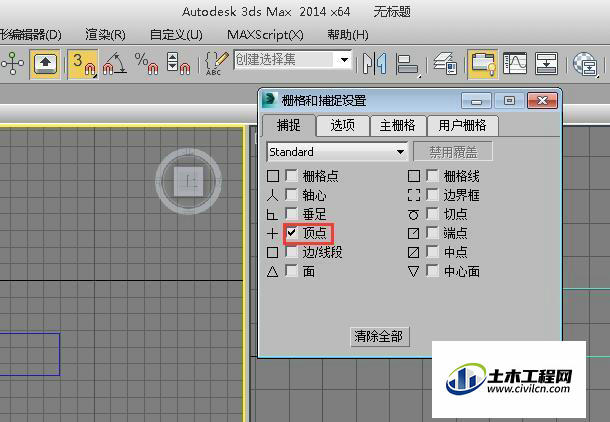
Task: Enable the 栅格线 snap checkbox
Action: [432, 175]
